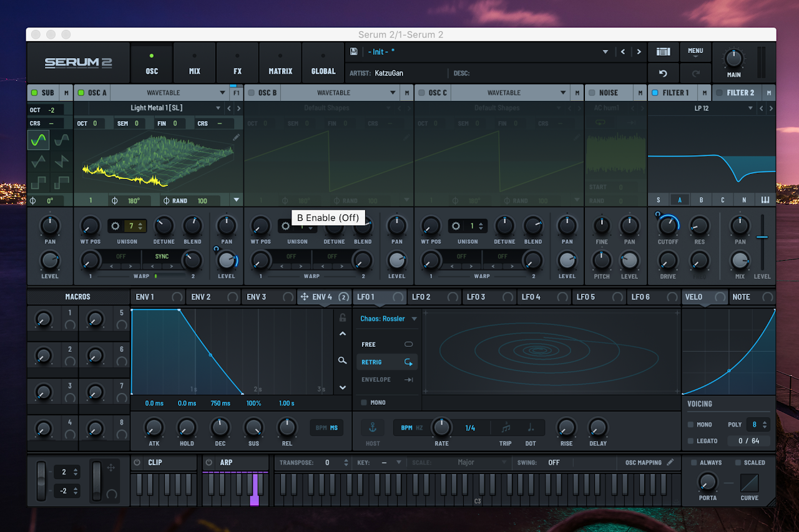Toggle the ARP power button

pyautogui.click(x=209, y=463)
